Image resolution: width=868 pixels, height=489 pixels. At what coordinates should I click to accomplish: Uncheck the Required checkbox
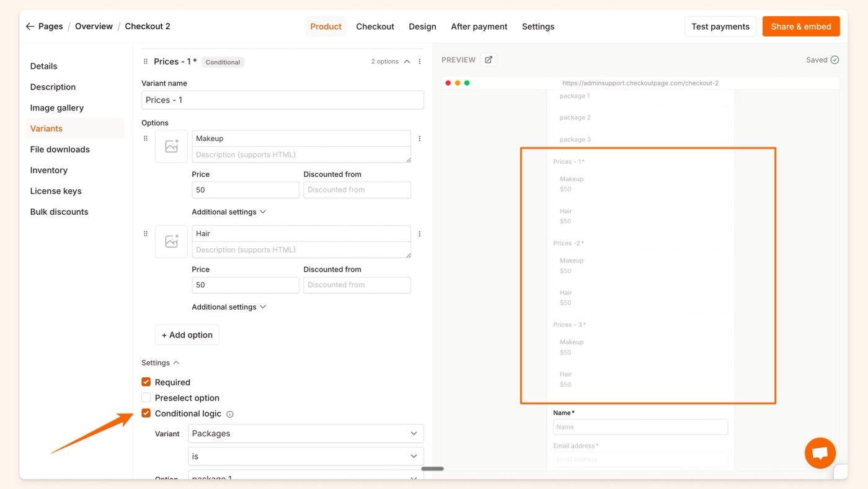tap(146, 382)
